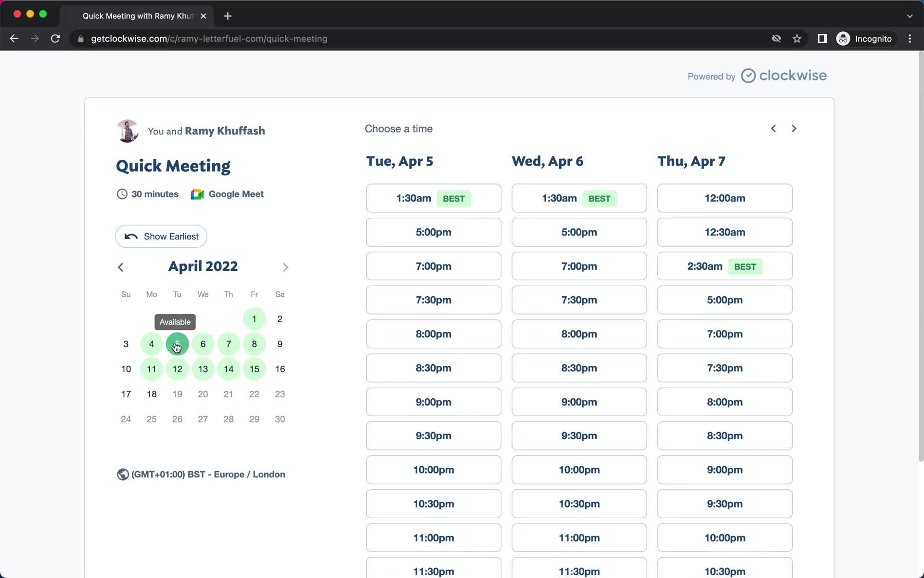This screenshot has width=924, height=578.
Task: Select April 15 available date
Action: [x=254, y=369]
